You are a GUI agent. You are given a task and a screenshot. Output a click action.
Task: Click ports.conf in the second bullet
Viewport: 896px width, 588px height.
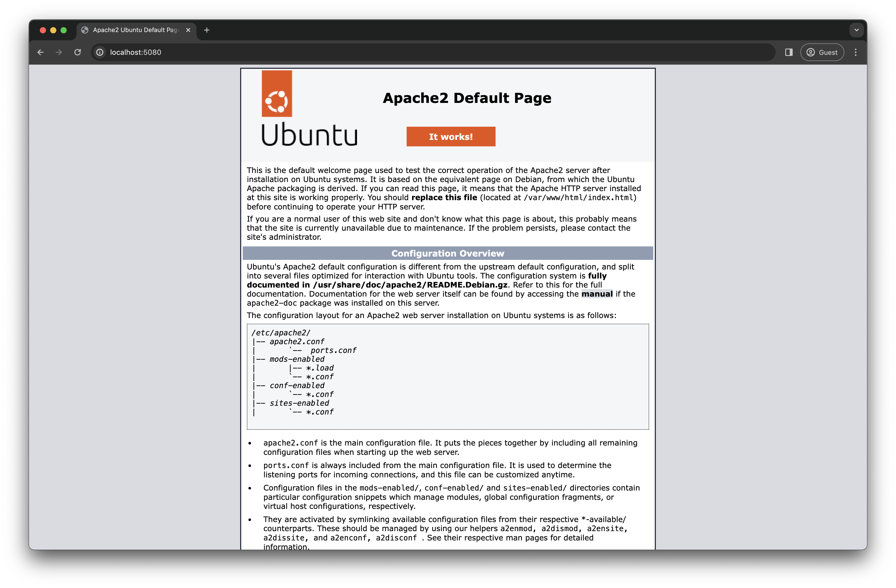(x=286, y=466)
